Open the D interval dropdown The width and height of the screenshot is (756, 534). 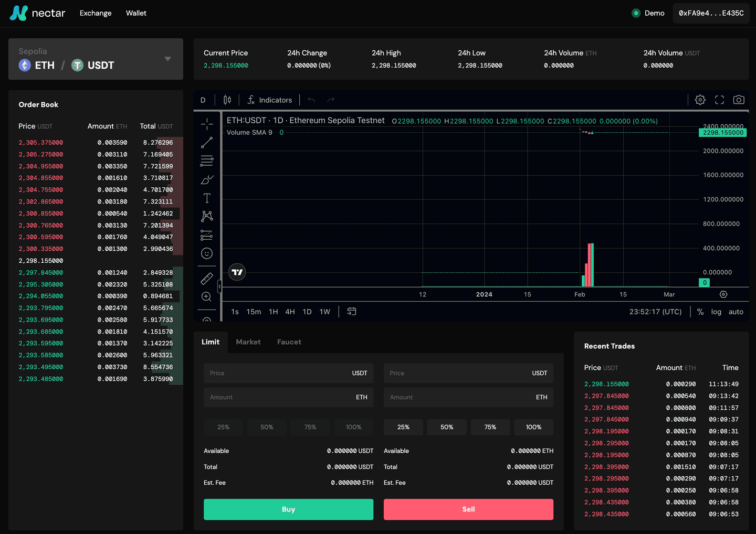pyautogui.click(x=203, y=100)
